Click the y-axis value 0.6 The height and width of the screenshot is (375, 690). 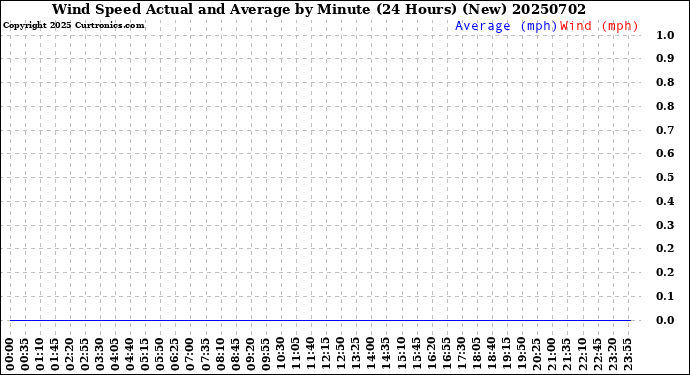tap(665, 153)
